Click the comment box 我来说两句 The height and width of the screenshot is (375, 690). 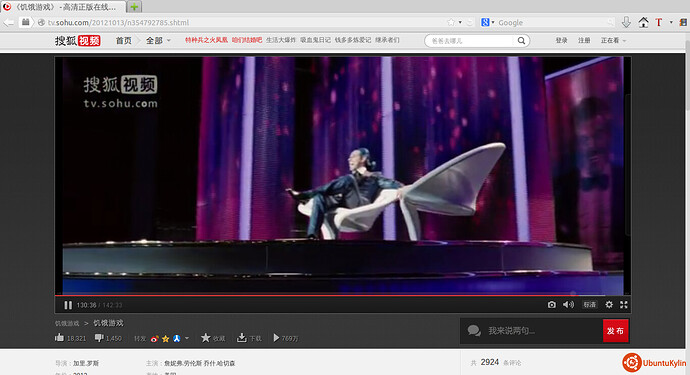click(x=532, y=331)
